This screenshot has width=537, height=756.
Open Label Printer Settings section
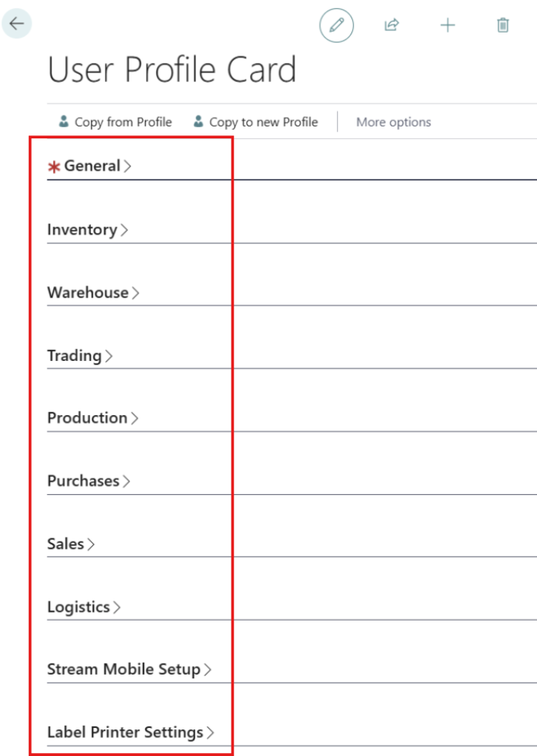125,732
